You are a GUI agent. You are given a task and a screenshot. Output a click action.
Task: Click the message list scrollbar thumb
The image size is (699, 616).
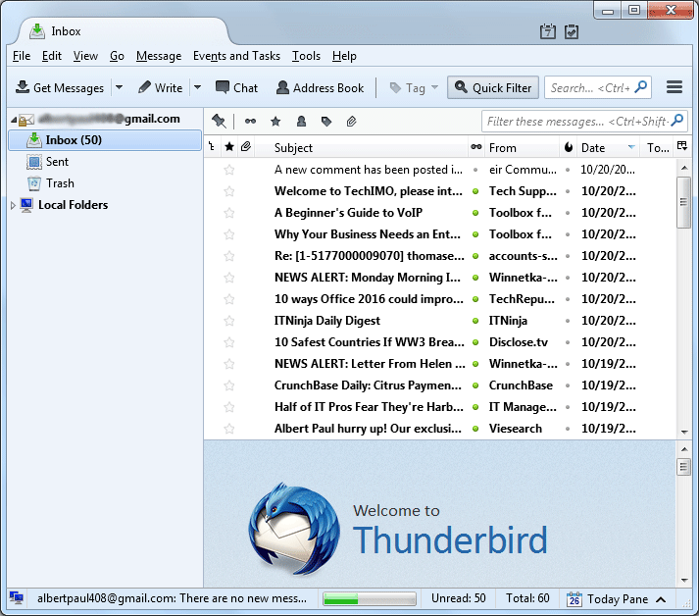(683, 202)
